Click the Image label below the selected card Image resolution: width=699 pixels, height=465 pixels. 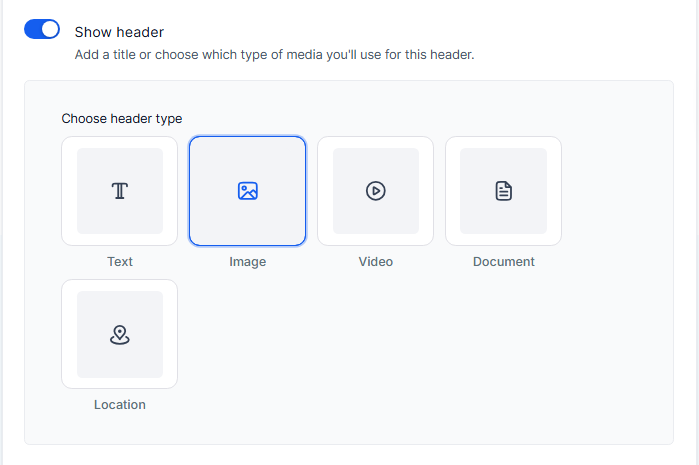point(247,262)
